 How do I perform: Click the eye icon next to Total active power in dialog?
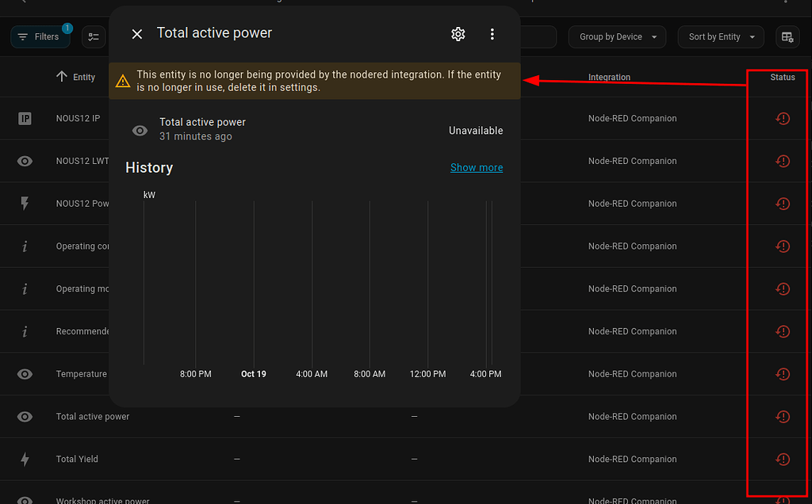(x=140, y=130)
